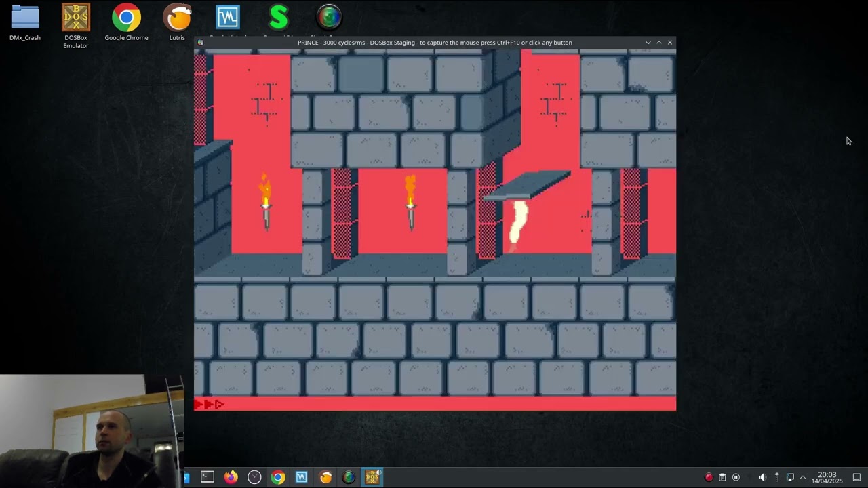The width and height of the screenshot is (868, 488).
Task: Open the round lens app in taskbar
Action: [349, 477]
